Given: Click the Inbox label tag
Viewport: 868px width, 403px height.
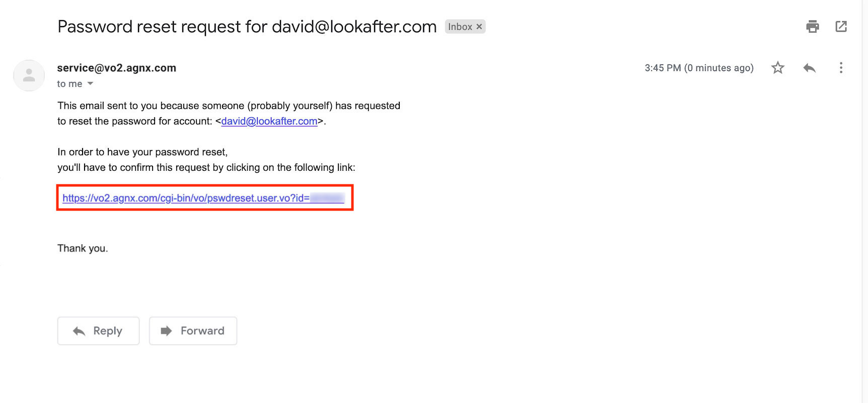Looking at the screenshot, I should pyautogui.click(x=460, y=27).
